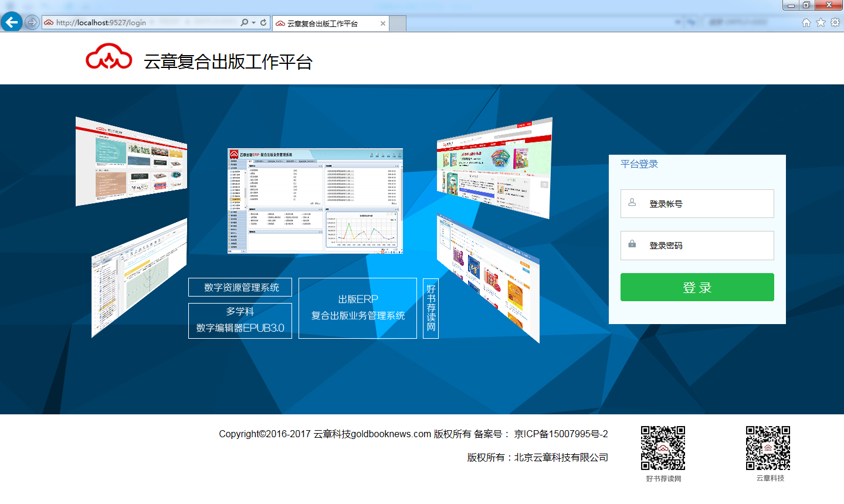Click the 云章科技 caption under QR code
This screenshot has height=504, width=844.
pyautogui.click(x=770, y=478)
